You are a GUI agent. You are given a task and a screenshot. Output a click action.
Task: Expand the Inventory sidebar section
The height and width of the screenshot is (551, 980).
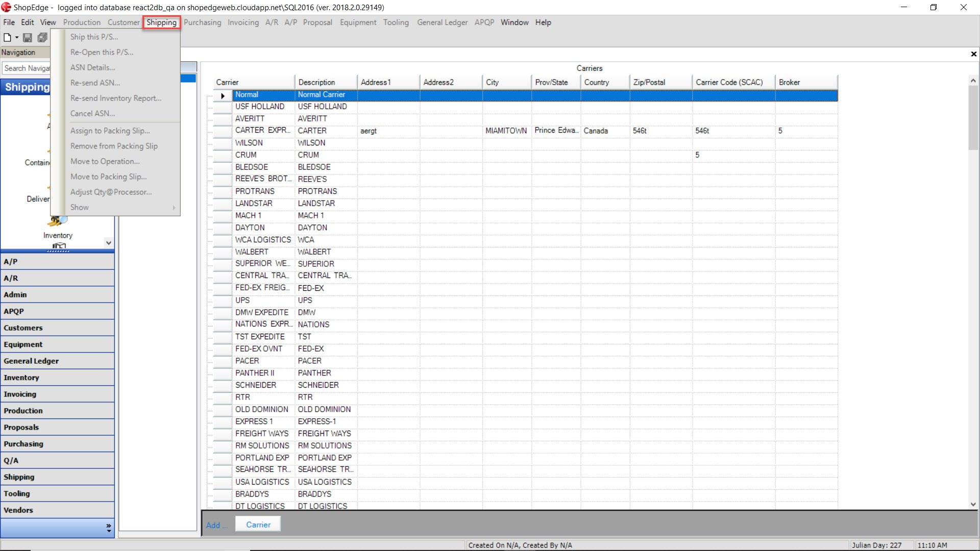[x=57, y=377]
